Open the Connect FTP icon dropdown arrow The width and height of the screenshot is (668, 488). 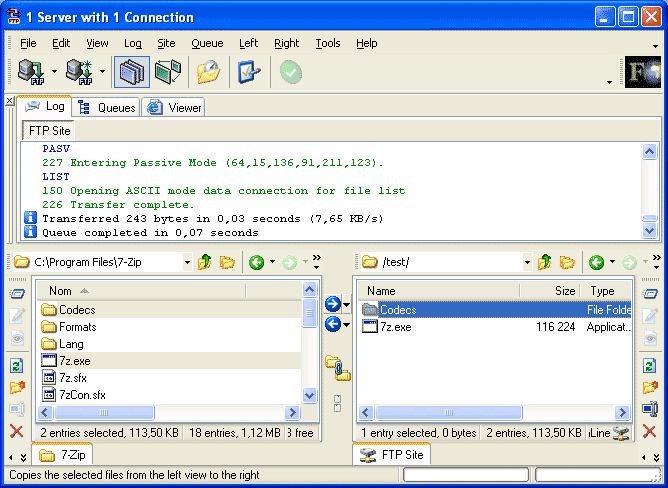55,72
